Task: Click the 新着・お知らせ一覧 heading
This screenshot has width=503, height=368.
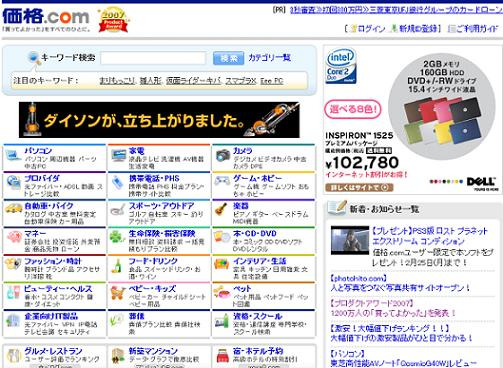Action: pos(384,209)
